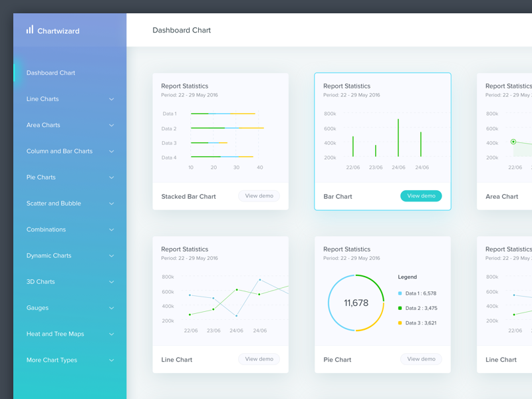Open the Line Chart View demo
Image resolution: width=532 pixels, height=399 pixels.
coord(259,359)
